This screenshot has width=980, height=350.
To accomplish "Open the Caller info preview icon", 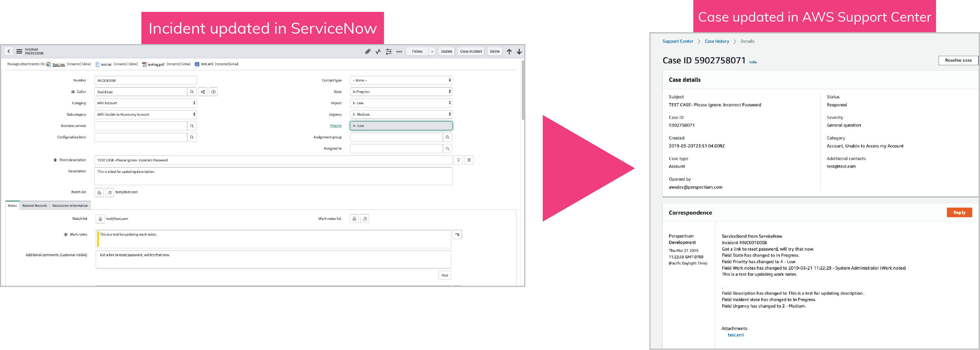I will [x=213, y=92].
